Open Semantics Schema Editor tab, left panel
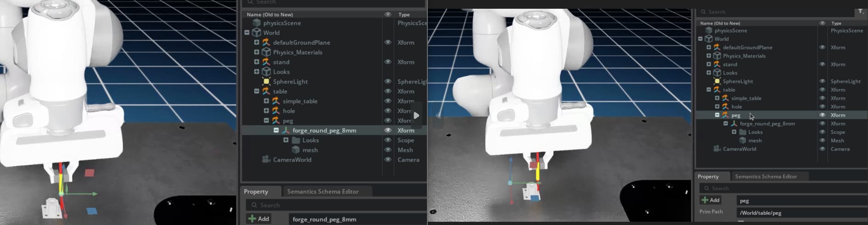 (323, 191)
